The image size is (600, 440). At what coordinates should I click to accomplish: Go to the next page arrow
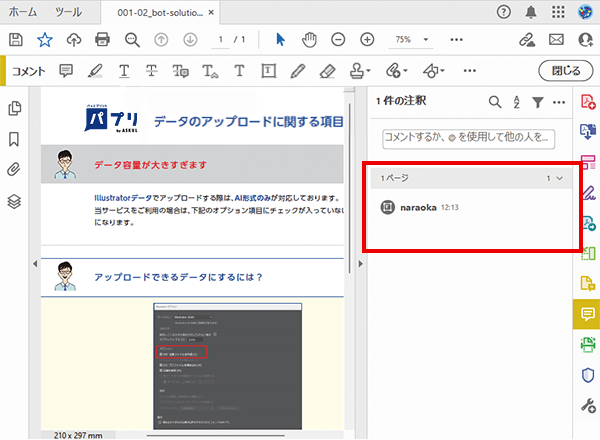[190, 39]
